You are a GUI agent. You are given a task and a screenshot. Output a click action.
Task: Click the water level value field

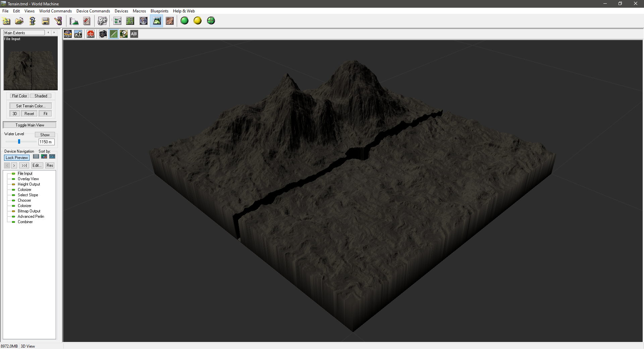[46, 142]
